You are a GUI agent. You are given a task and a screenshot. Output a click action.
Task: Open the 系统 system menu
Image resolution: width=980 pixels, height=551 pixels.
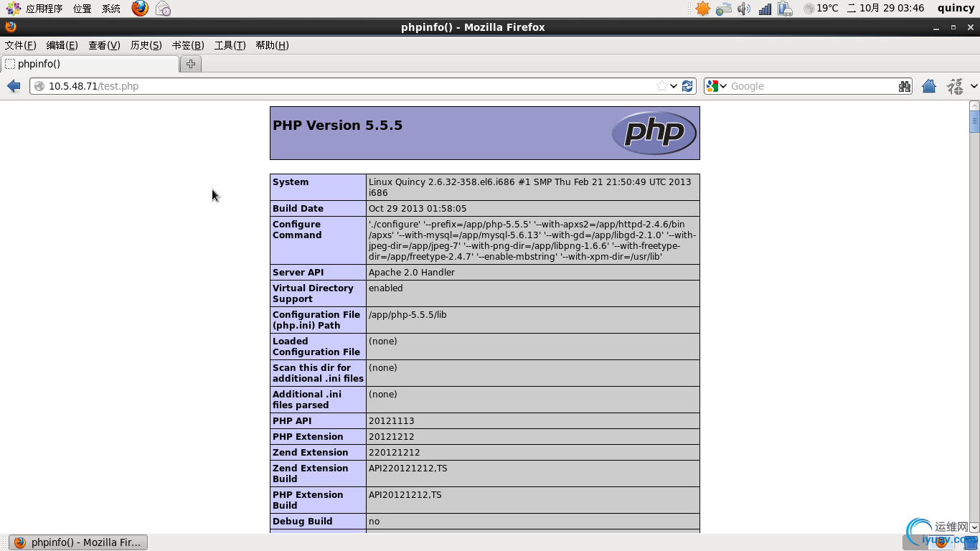[x=111, y=9]
